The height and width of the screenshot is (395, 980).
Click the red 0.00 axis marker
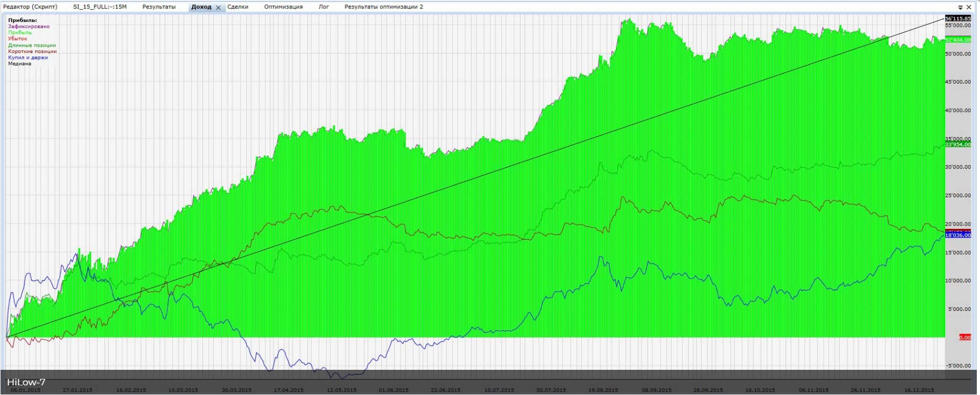tap(964, 338)
